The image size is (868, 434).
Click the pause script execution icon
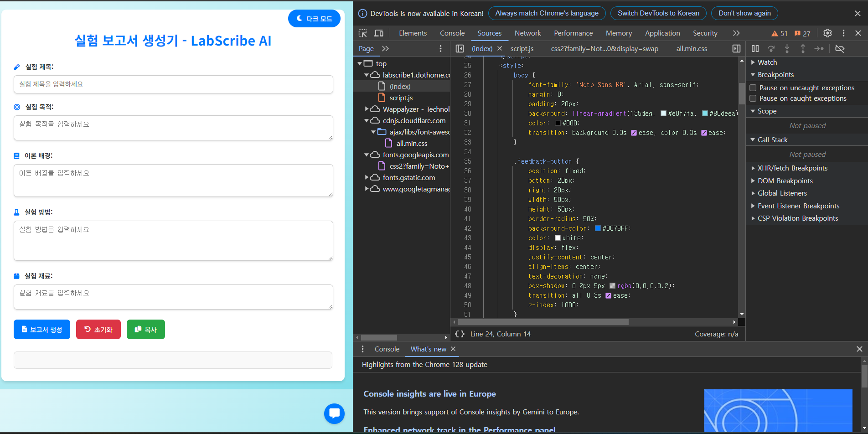[x=755, y=48]
